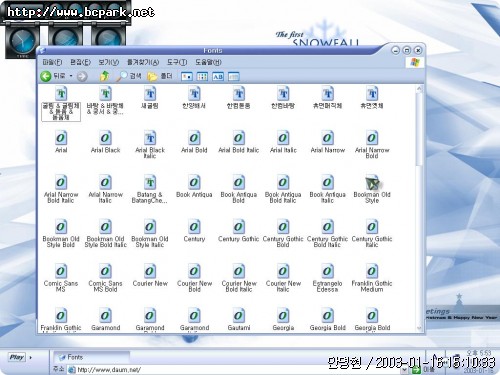Select the Book Antiqua Bold font icon
Screen dimensions: 500x375
tap(239, 182)
